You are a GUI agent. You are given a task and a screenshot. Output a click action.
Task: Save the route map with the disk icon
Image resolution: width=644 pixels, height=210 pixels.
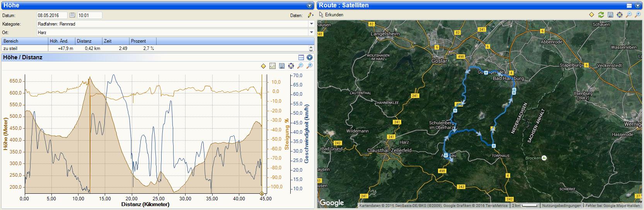pyautogui.click(x=610, y=15)
